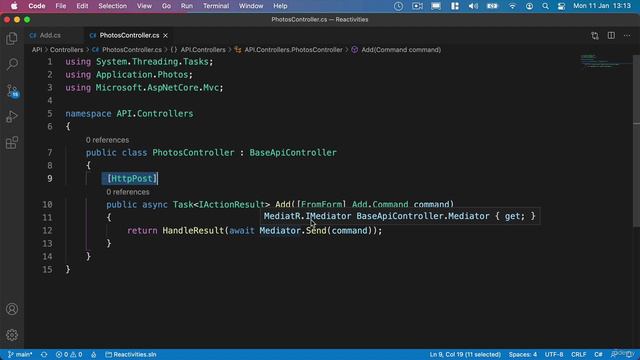Close the PhotosController.cs tab
640x360 pixels.
(x=165, y=36)
